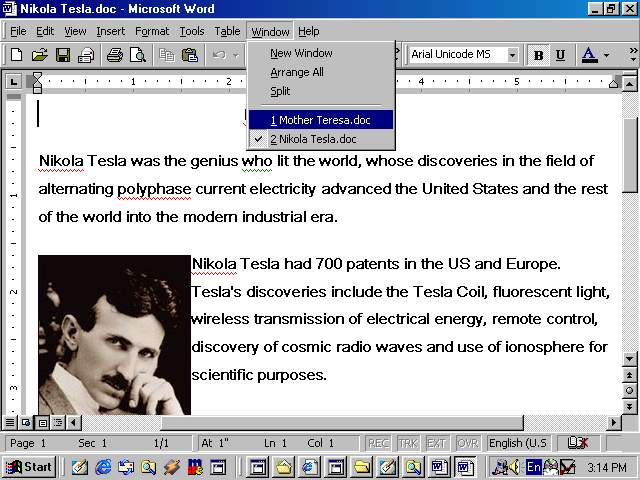Switch to Normal view button

[10, 422]
